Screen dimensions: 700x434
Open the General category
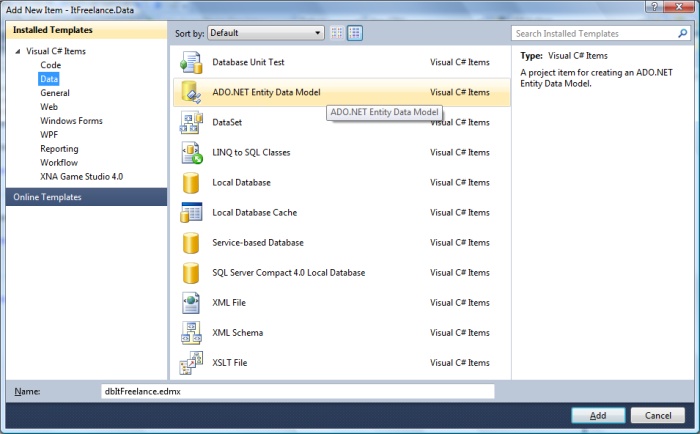pyautogui.click(x=55, y=93)
